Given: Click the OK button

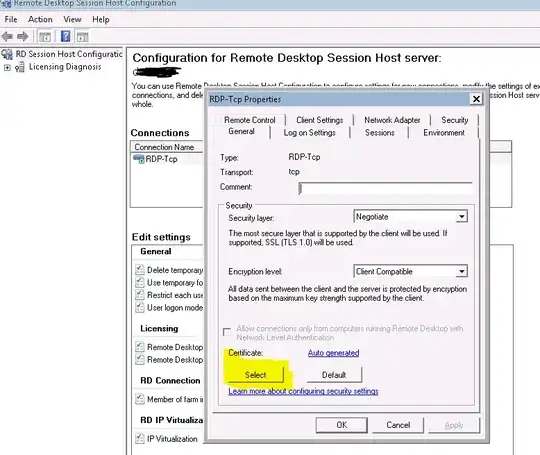Looking at the screenshot, I should (342, 425).
